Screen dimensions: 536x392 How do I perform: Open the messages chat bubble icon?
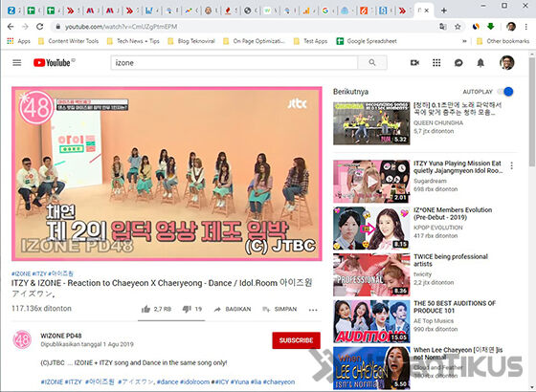tap(458, 62)
